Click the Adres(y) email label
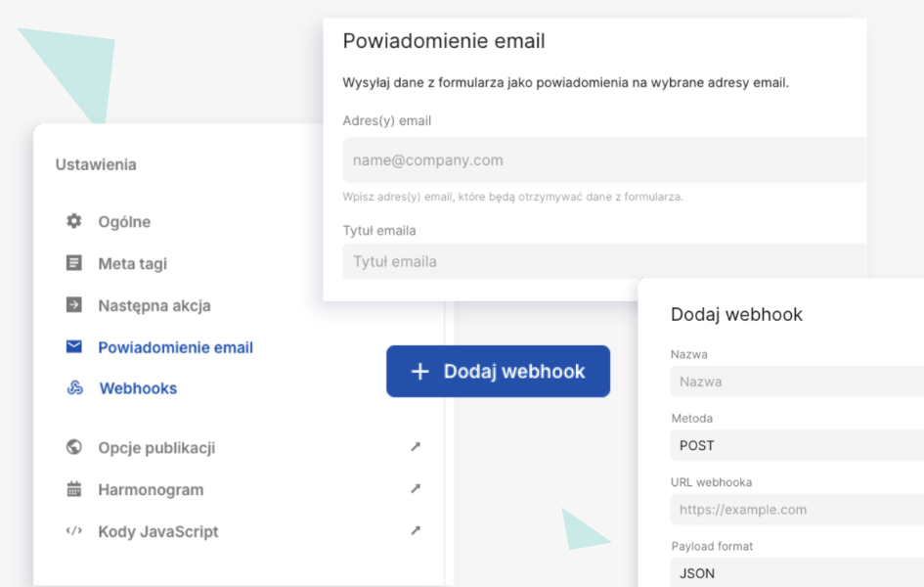924x587 pixels. click(386, 120)
